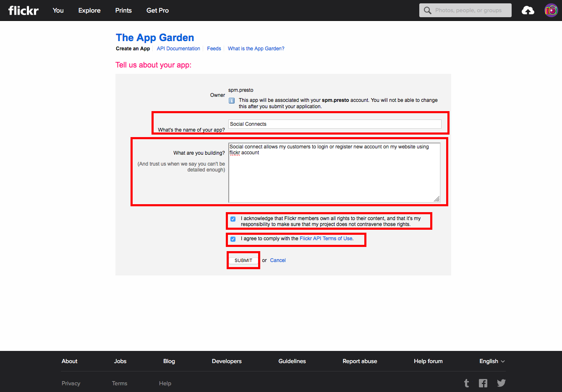
Task: Click the app name input field
Action: 335,124
